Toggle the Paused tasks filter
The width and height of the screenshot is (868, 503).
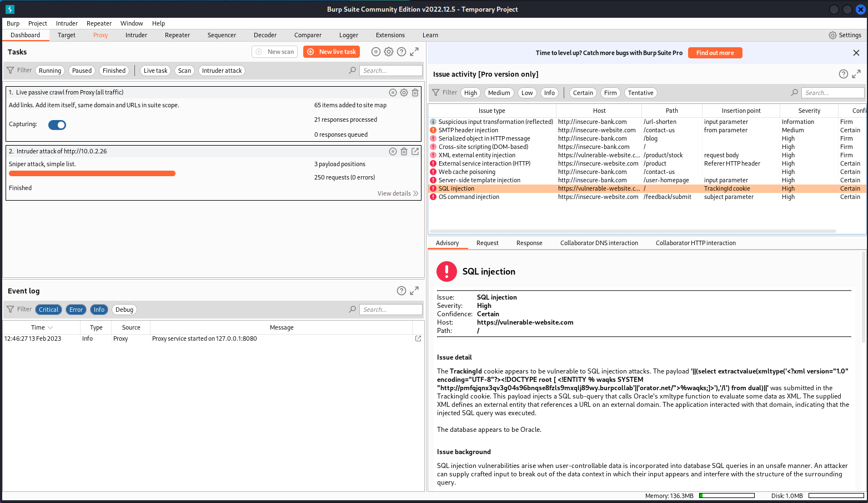tap(82, 71)
